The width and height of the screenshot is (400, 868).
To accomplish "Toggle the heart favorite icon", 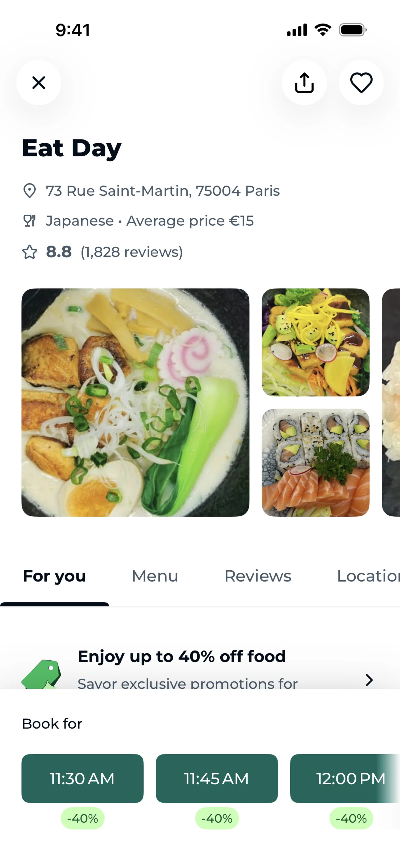I will click(x=361, y=83).
